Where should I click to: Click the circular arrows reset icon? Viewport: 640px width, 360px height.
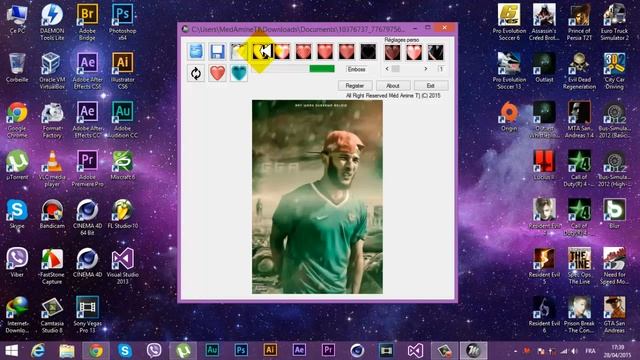(x=196, y=73)
